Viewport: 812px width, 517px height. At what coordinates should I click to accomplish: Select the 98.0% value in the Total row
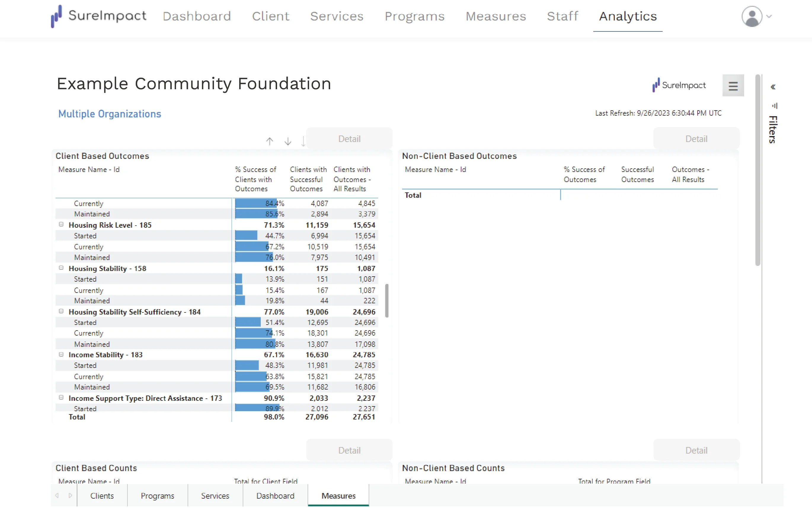(274, 417)
